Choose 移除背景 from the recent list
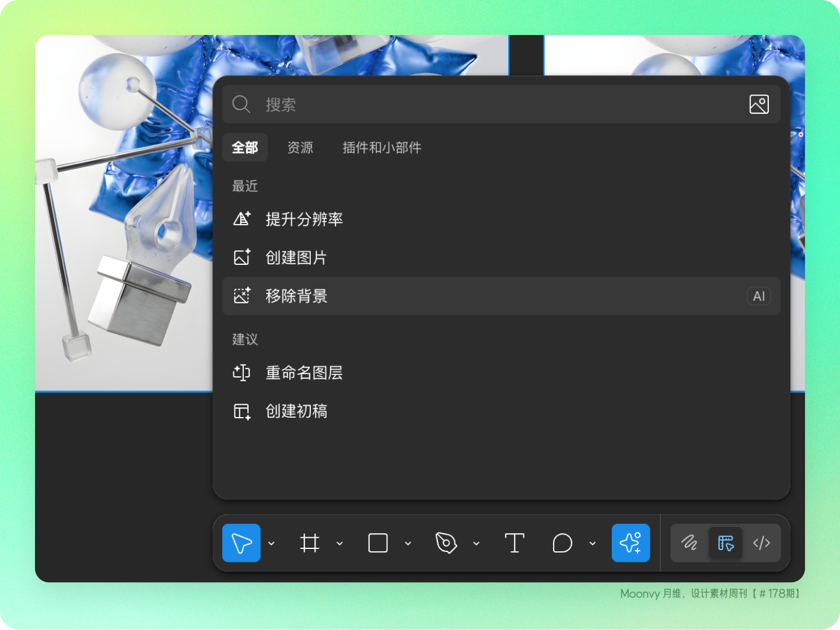 click(x=502, y=296)
